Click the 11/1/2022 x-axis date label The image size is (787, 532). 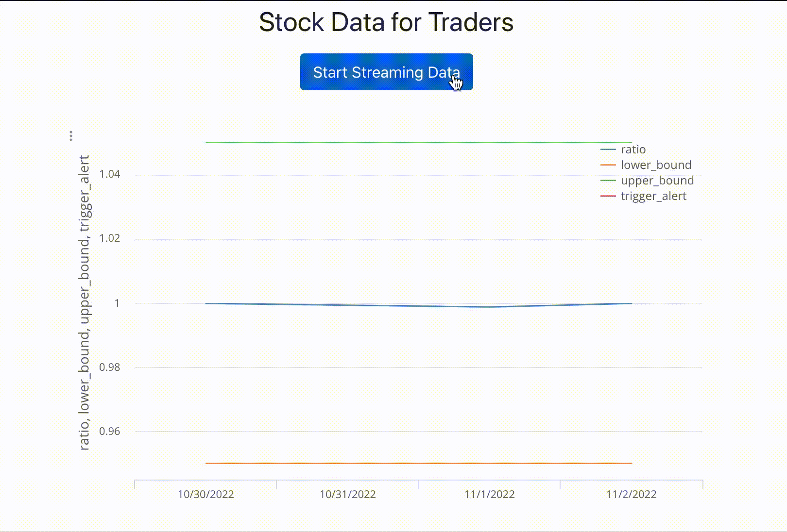(489, 494)
